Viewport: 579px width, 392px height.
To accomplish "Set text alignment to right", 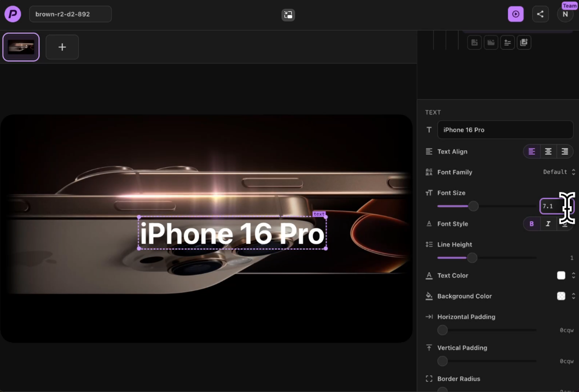I will tap(564, 151).
